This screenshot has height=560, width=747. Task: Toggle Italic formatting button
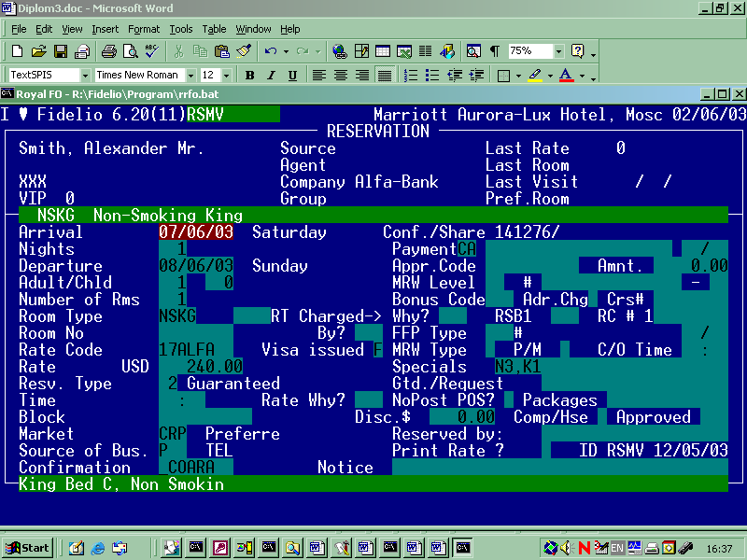pyautogui.click(x=271, y=76)
